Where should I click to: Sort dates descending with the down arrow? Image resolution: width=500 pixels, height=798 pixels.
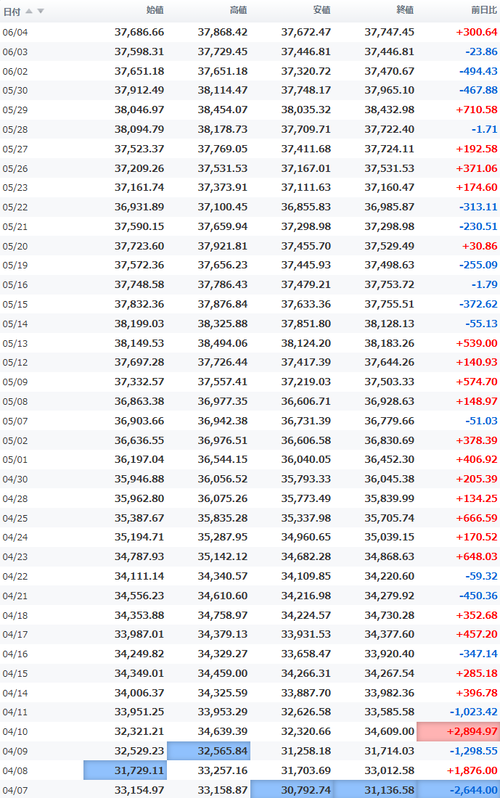point(41,11)
